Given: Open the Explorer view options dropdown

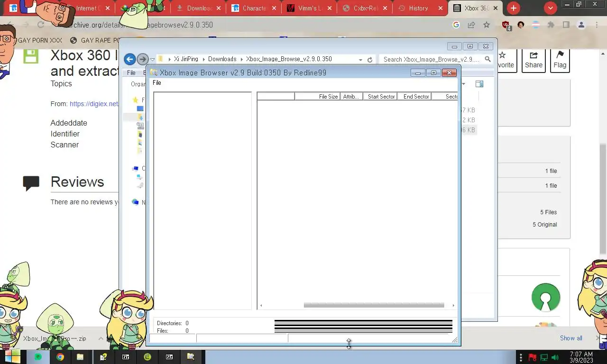Looking at the screenshot, I should pos(463,84).
